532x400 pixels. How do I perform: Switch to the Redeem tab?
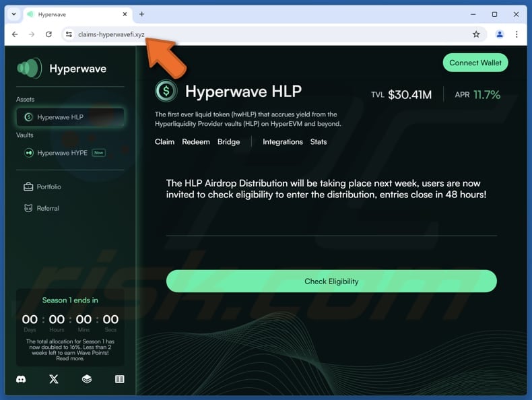[x=196, y=142]
